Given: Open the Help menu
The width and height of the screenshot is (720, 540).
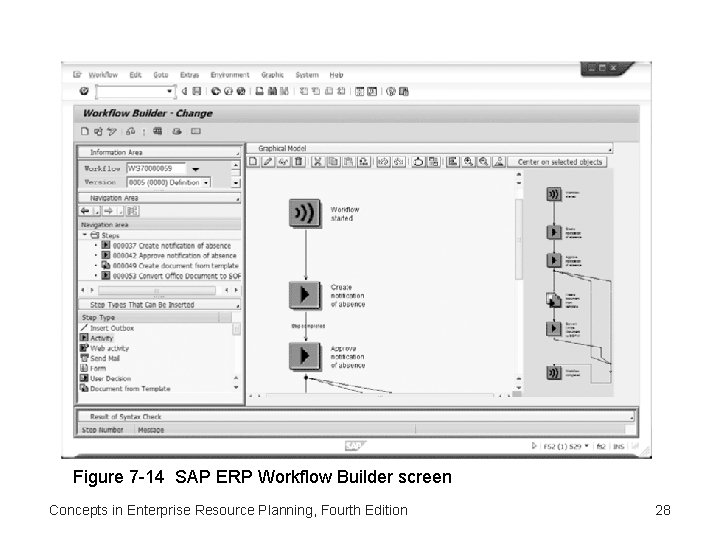Looking at the screenshot, I should tap(336, 75).
